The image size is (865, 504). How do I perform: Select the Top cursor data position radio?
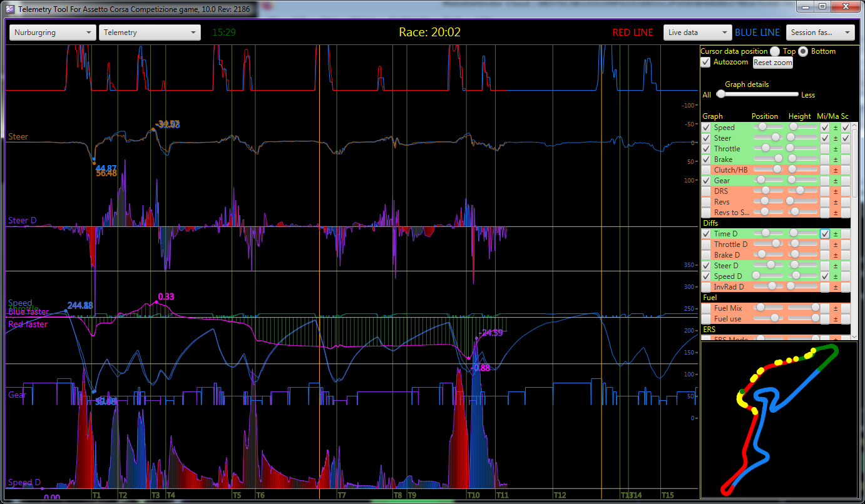pos(776,51)
